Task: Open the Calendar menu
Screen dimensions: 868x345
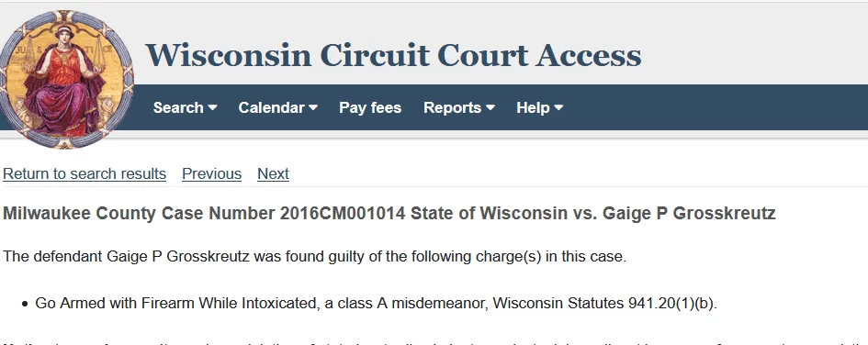Action: pos(278,107)
